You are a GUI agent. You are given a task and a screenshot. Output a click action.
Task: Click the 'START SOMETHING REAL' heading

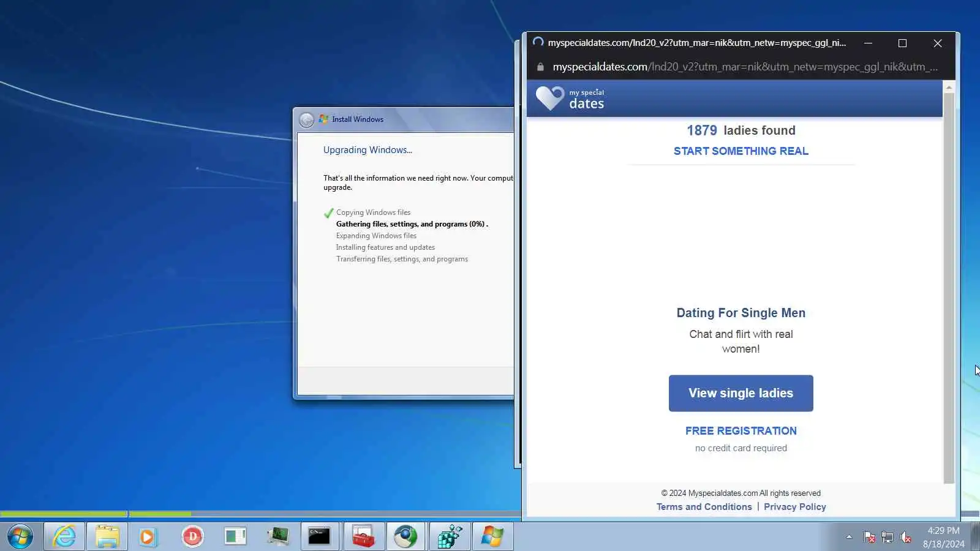tap(741, 151)
